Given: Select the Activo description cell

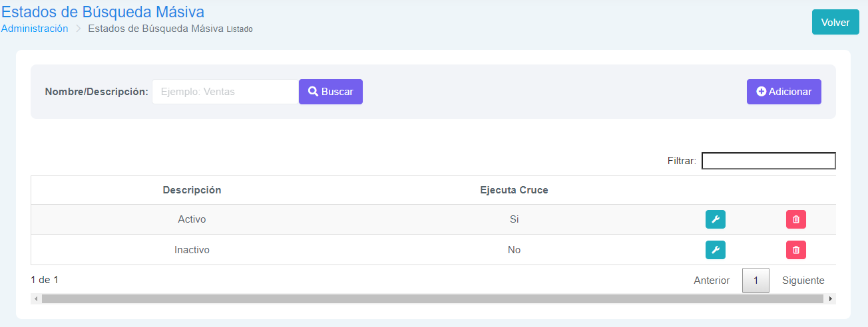Looking at the screenshot, I should [x=192, y=219].
